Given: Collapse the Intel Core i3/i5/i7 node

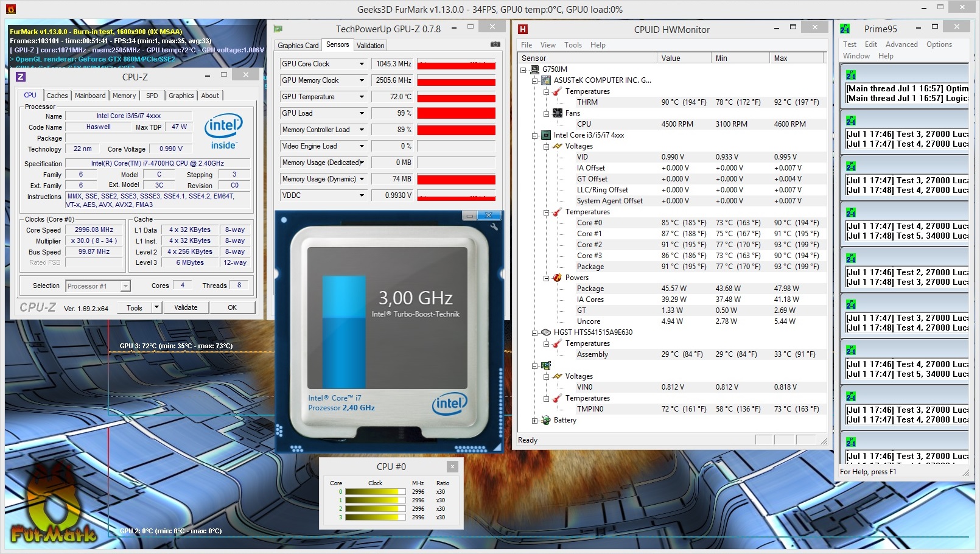Looking at the screenshot, I should [535, 135].
